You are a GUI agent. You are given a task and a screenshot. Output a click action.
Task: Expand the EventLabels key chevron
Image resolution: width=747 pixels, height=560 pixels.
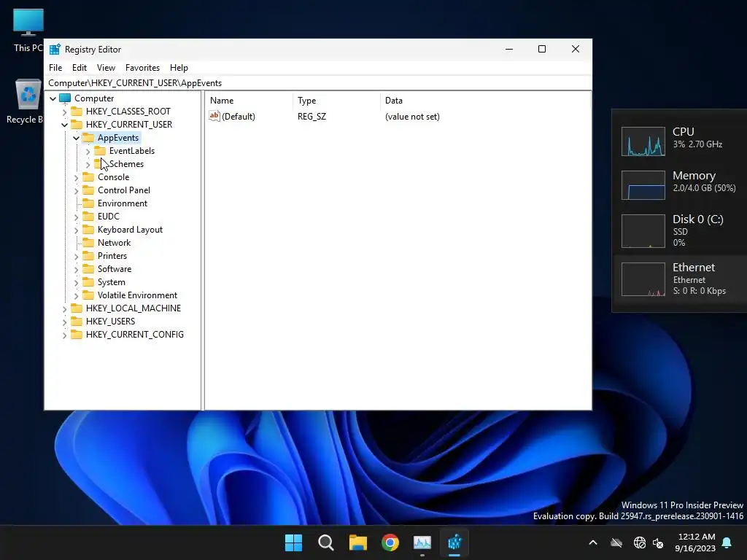tap(88, 152)
